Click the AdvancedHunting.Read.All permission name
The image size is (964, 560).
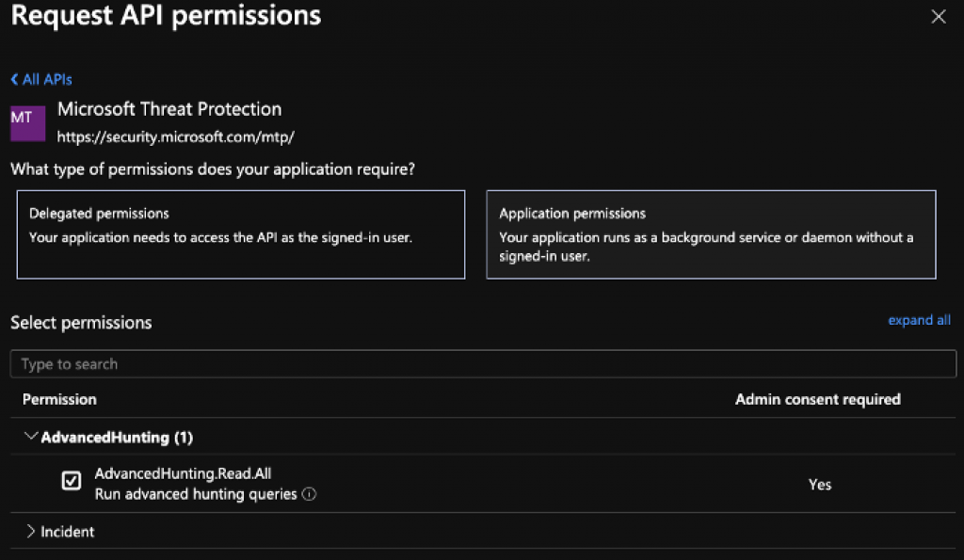tap(183, 473)
